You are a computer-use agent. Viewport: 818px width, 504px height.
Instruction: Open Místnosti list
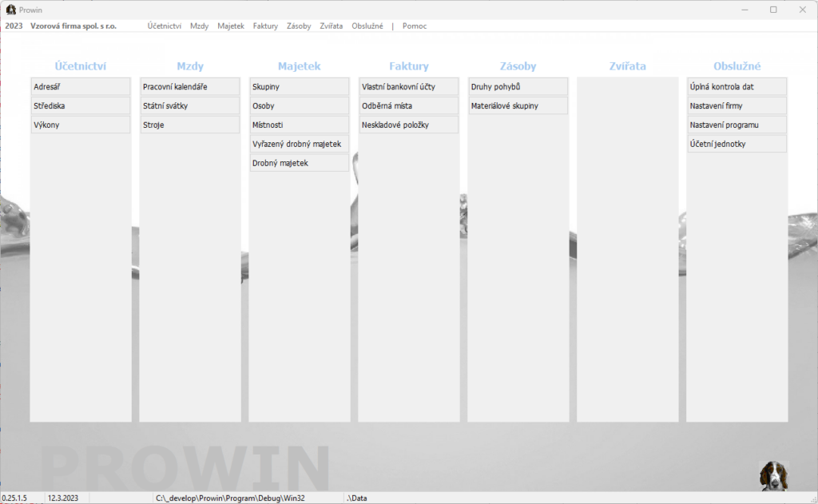pos(300,125)
